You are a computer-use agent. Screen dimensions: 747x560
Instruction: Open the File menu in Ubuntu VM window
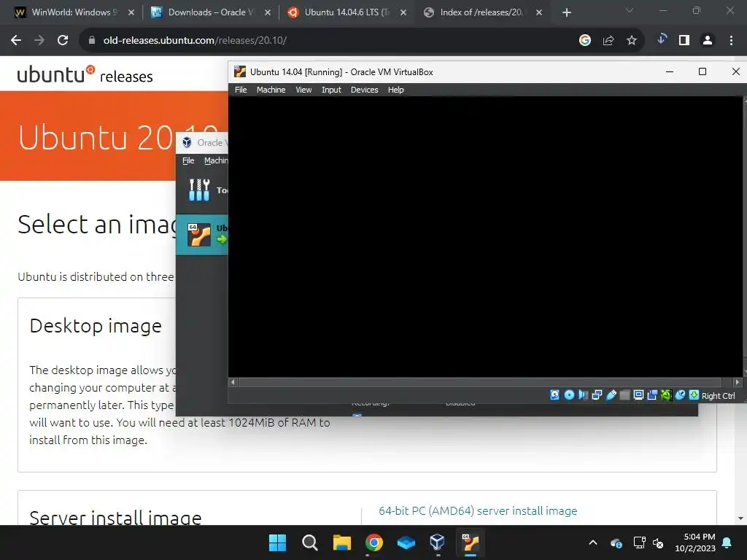point(241,90)
